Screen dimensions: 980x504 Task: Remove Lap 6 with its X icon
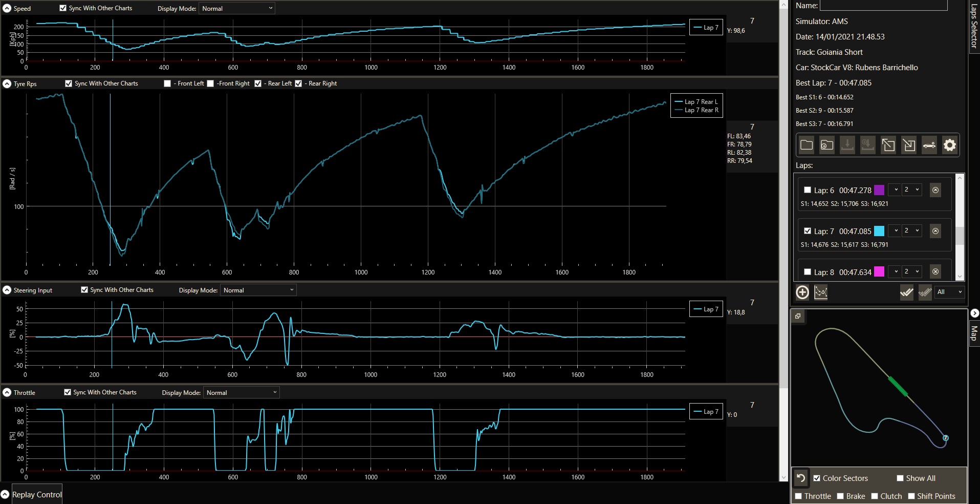tap(935, 190)
